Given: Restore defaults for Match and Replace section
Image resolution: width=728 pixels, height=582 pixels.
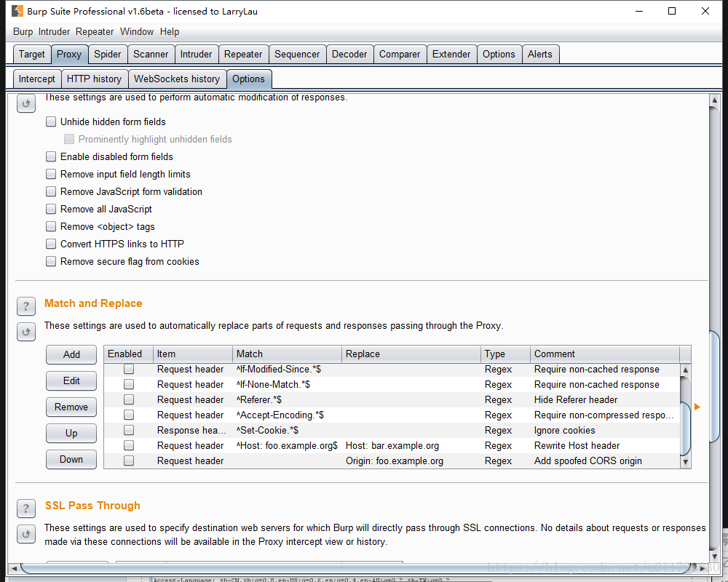Looking at the screenshot, I should [x=26, y=332].
